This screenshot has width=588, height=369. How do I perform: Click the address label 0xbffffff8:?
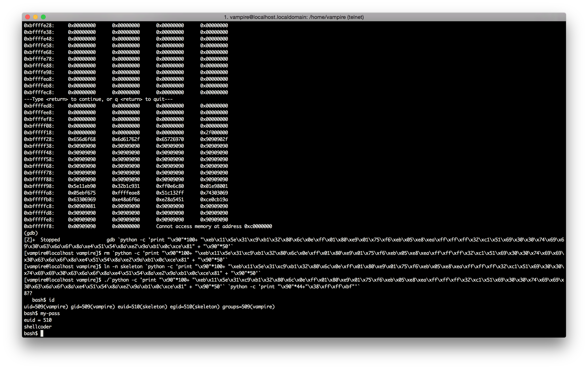39,226
